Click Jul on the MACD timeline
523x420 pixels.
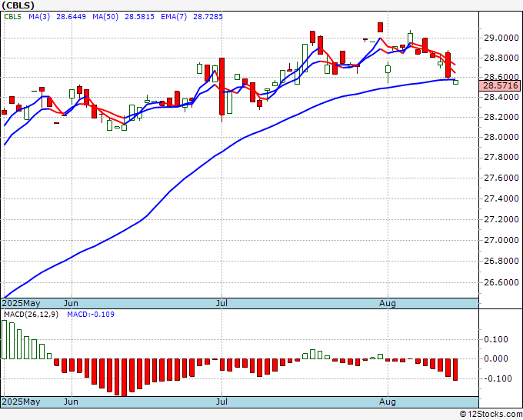[x=222, y=402]
